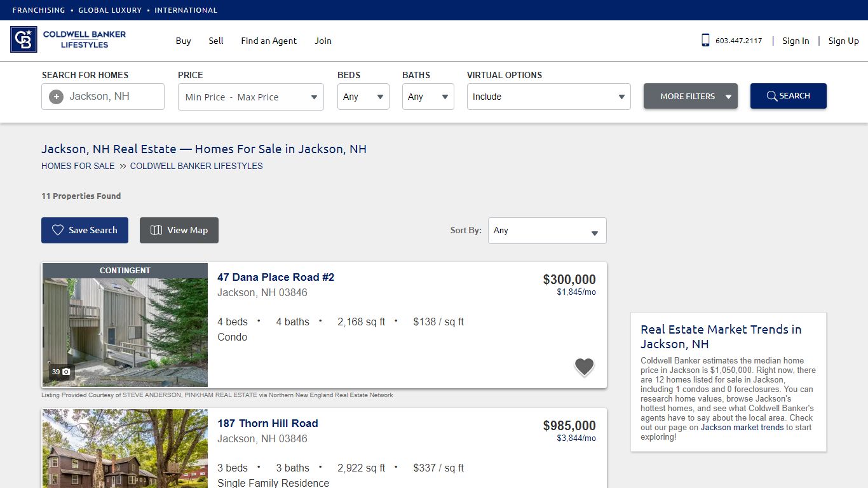Viewport: 868px width, 488px height.
Task: Open Join menu
Action: point(323,41)
